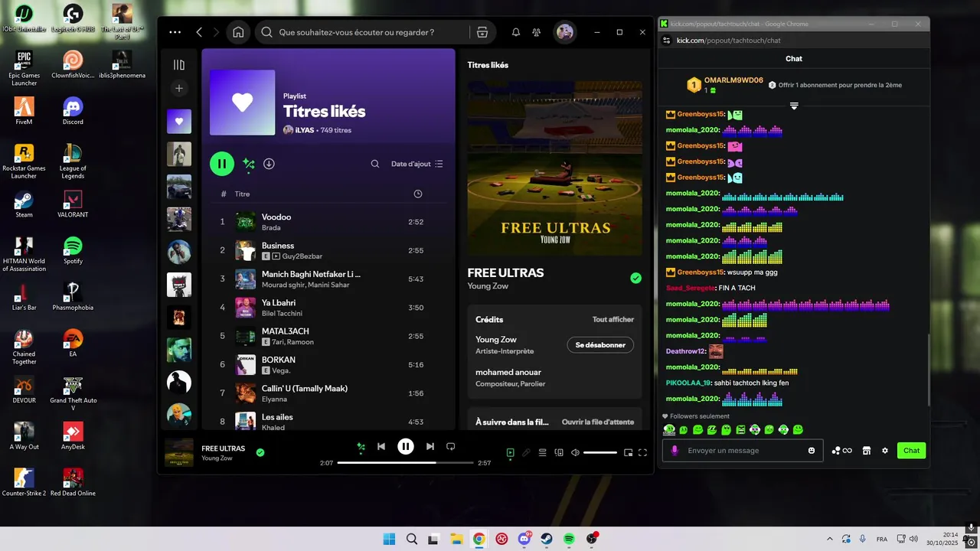
Task: Select the track Ya Lbahri
Action: pos(329,308)
